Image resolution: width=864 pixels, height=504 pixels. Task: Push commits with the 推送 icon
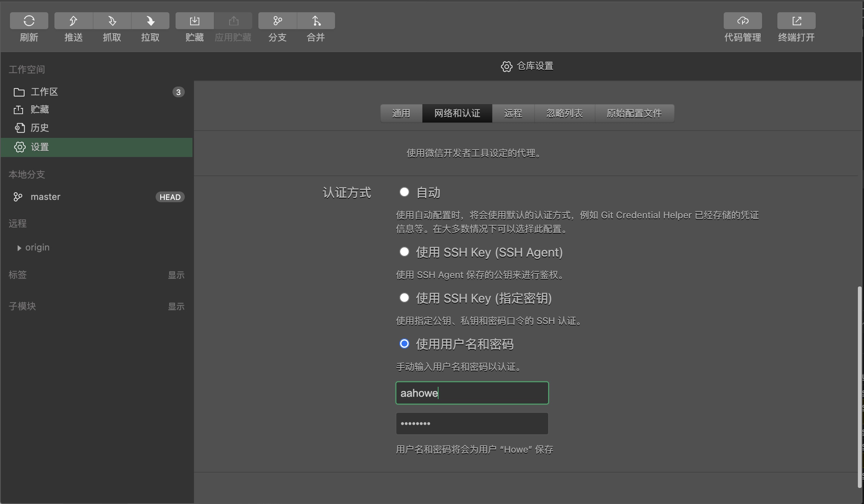click(x=74, y=21)
